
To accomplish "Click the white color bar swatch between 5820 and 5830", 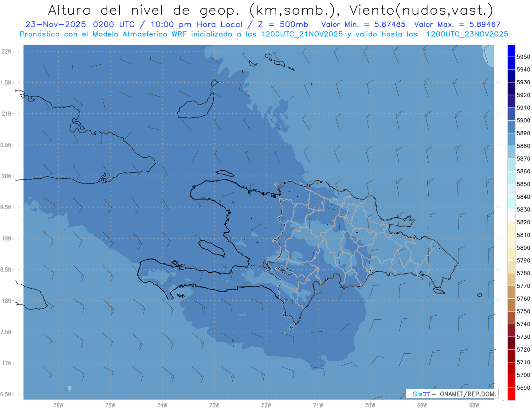I will point(511,216).
